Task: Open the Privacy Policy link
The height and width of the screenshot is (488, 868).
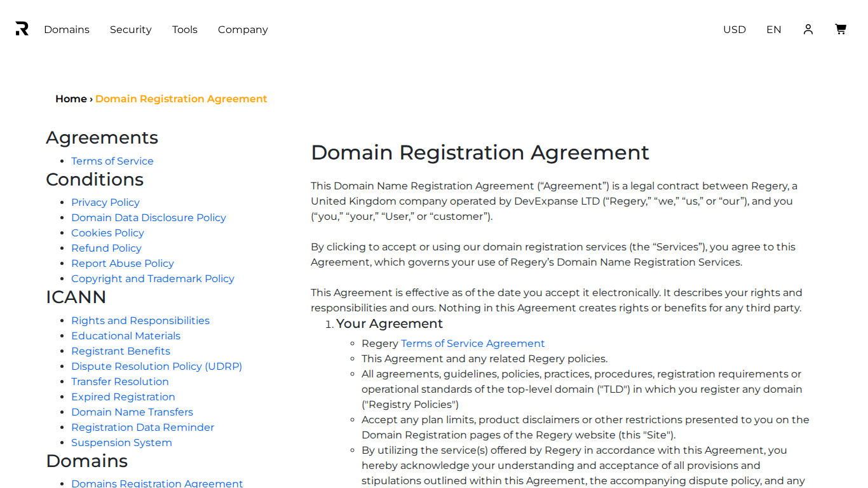Action: tap(105, 203)
